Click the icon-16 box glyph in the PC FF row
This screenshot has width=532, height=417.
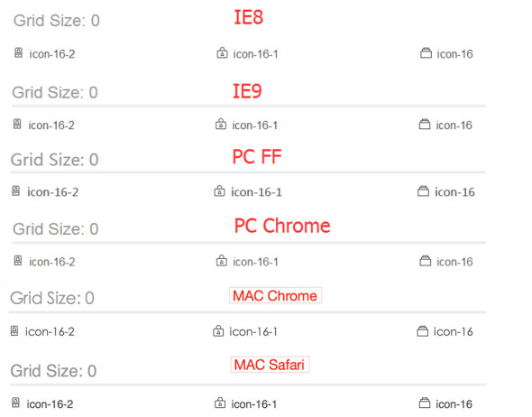[423, 190]
